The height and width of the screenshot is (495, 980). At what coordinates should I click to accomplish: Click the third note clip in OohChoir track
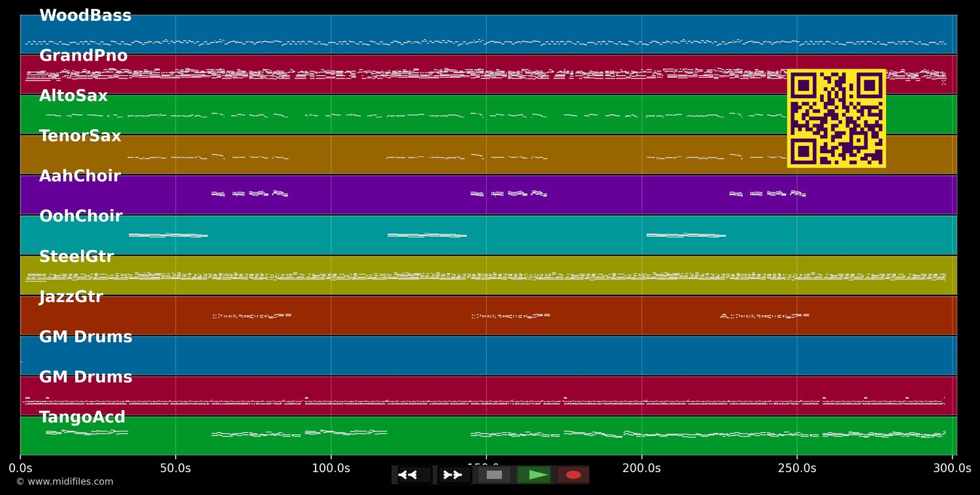(x=685, y=235)
